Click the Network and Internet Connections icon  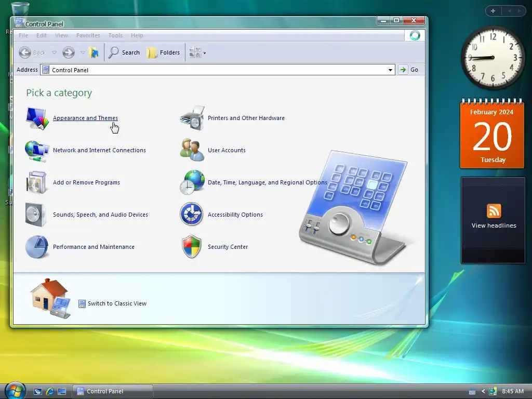coord(37,150)
